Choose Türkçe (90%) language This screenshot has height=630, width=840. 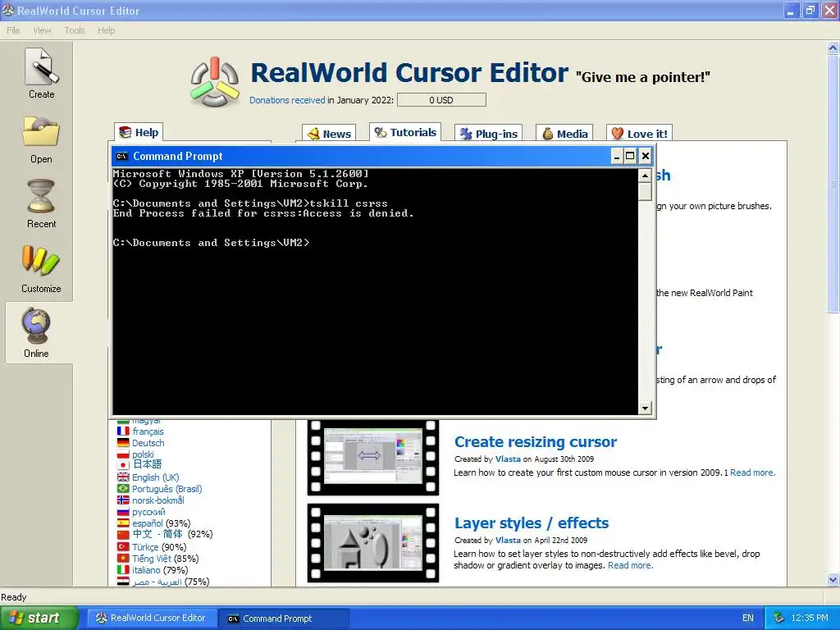click(159, 547)
